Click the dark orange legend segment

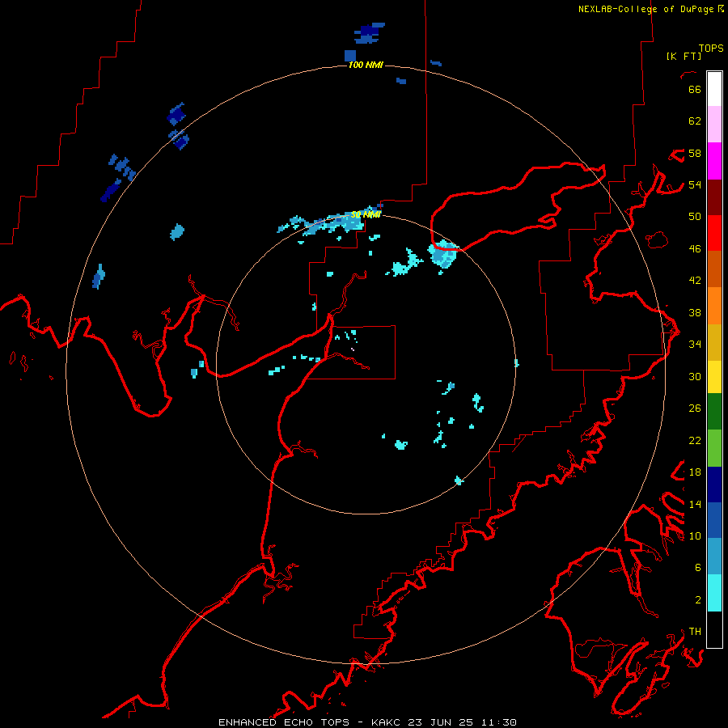pos(714,269)
